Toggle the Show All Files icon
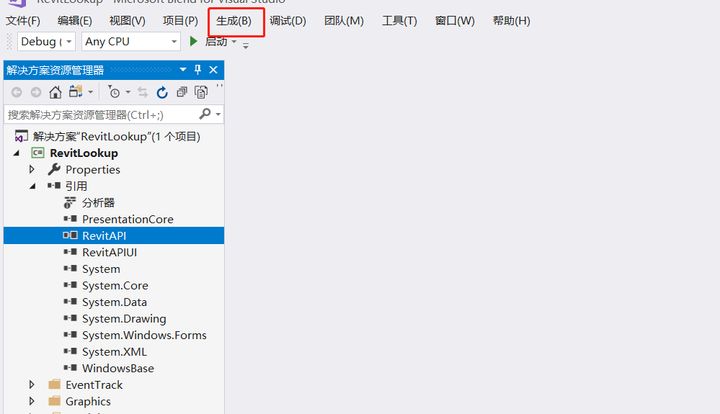 [x=201, y=92]
